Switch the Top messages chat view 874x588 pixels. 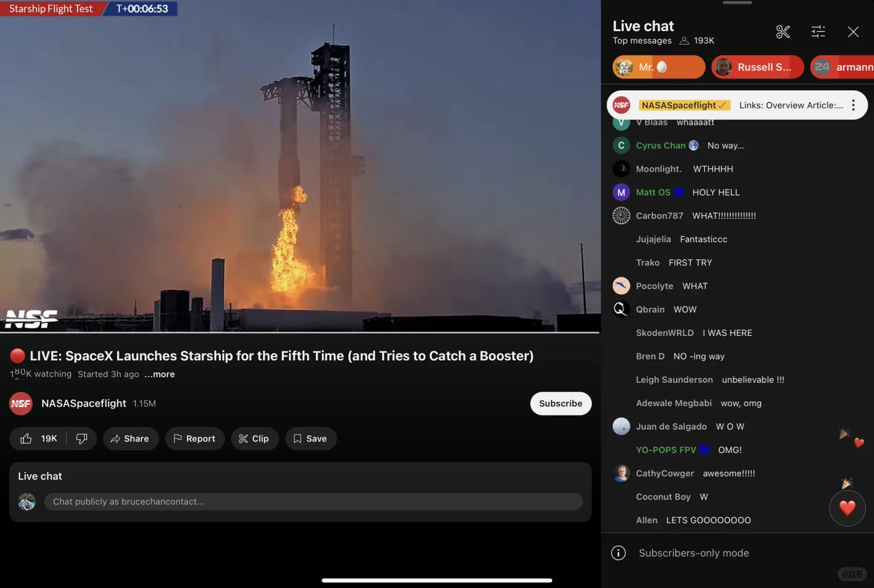click(x=642, y=41)
